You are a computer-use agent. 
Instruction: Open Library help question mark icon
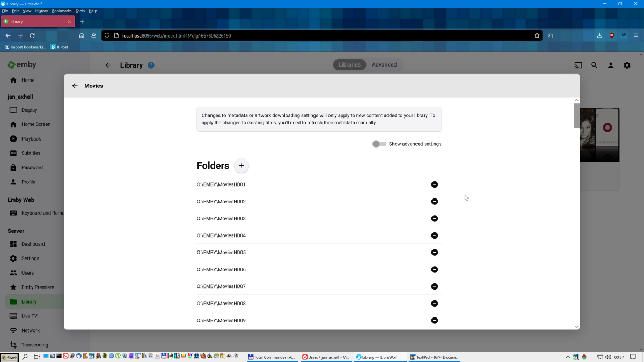(151, 65)
